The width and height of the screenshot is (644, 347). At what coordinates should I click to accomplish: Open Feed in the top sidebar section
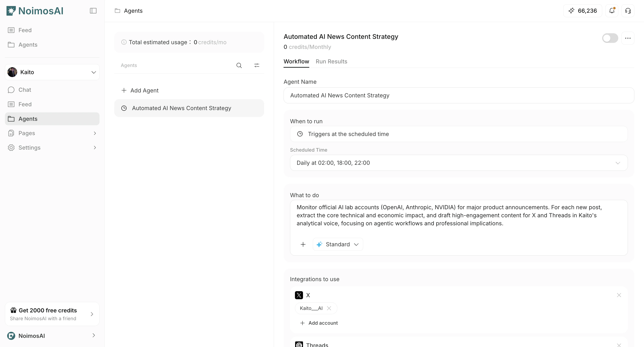pos(52,30)
